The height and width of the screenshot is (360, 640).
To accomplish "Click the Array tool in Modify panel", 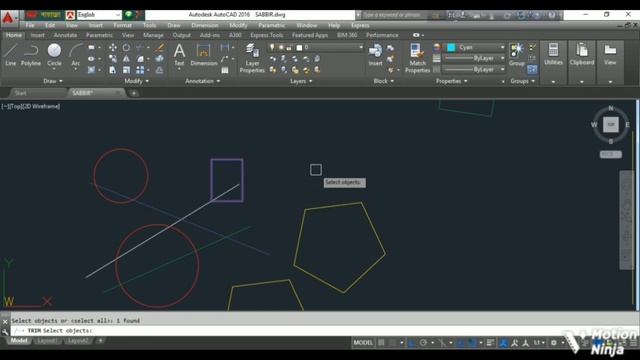I will coord(140,70).
